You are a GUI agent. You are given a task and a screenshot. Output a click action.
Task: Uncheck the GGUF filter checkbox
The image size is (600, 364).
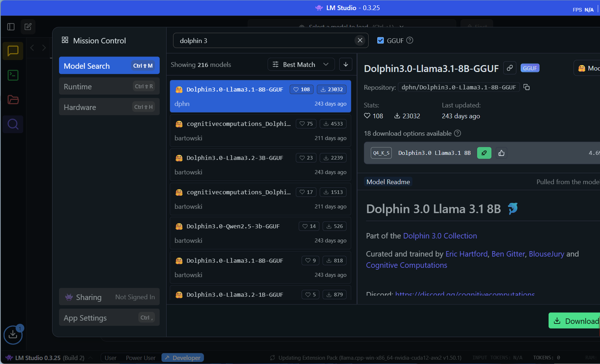[380, 40]
